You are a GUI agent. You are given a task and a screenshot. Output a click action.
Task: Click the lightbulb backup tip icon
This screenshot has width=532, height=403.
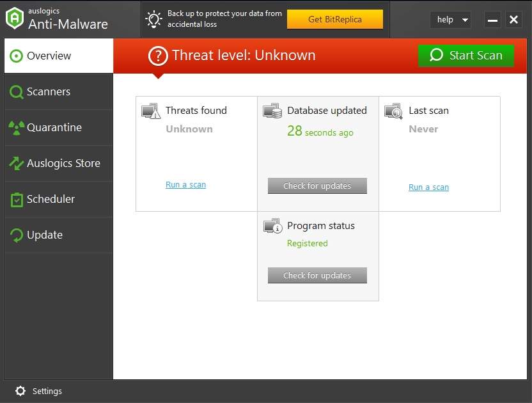[x=154, y=19]
